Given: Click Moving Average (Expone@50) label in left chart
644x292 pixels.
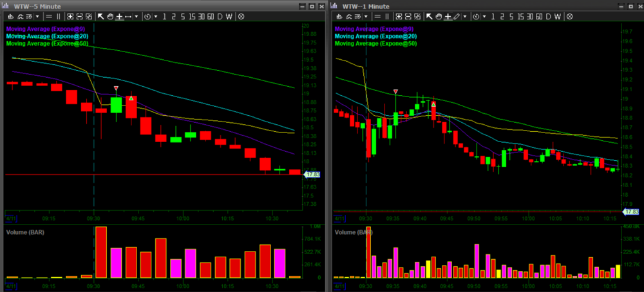Looking at the screenshot, I should (48, 43).
